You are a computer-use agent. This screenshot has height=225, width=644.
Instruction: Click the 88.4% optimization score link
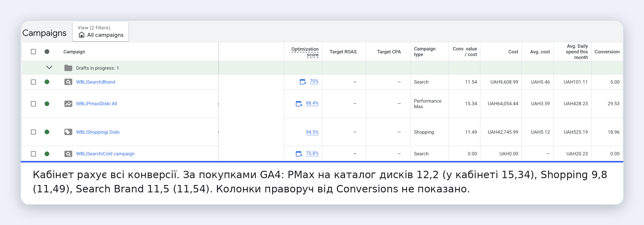(312, 103)
